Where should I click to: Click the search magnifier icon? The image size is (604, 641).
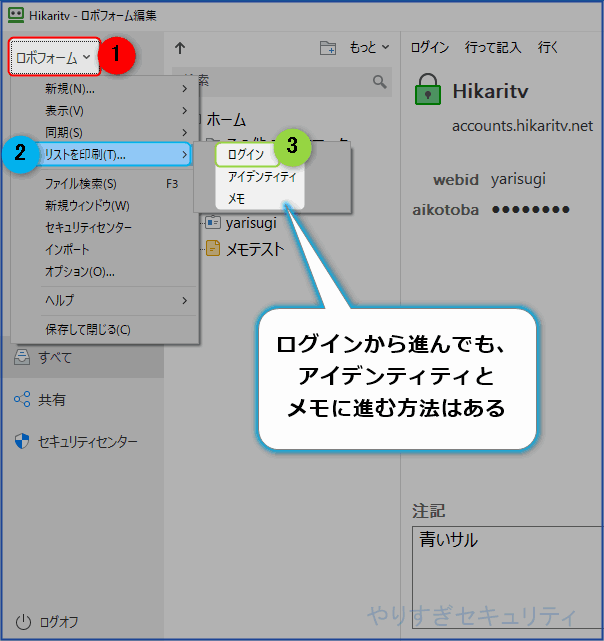click(x=379, y=82)
